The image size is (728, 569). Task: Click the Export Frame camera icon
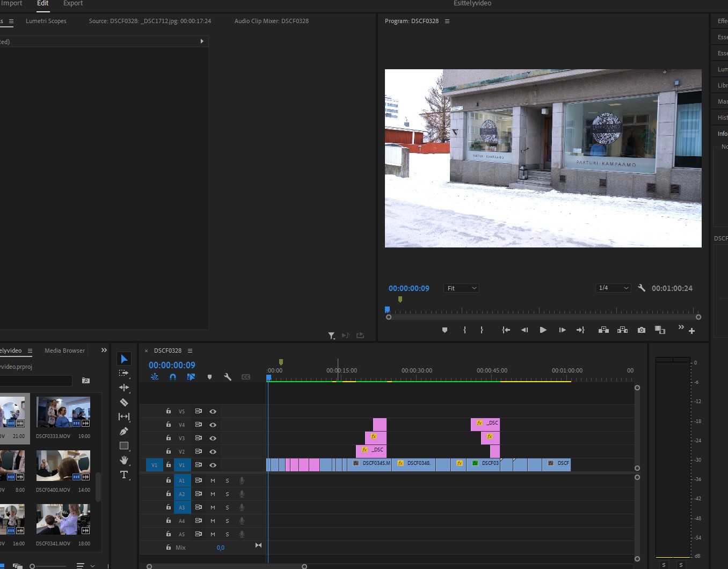point(642,330)
